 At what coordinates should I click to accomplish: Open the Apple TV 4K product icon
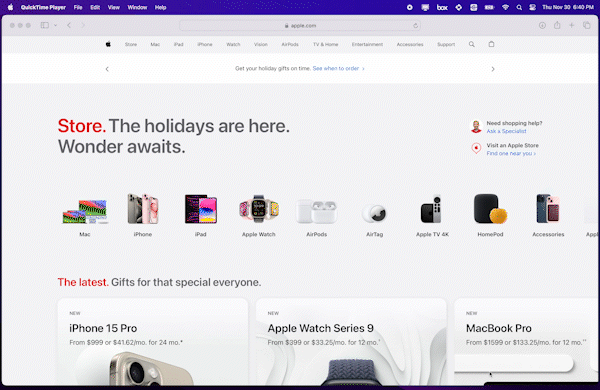pyautogui.click(x=432, y=209)
